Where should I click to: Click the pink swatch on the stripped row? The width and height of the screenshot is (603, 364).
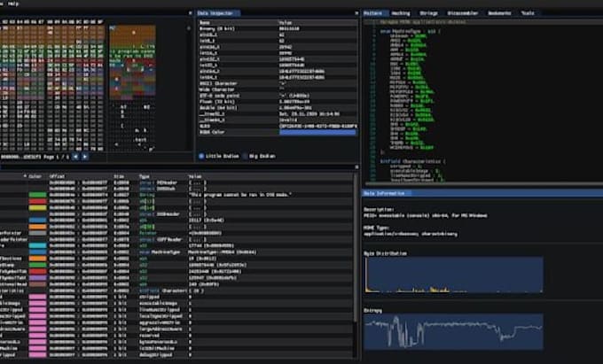(x=37, y=297)
